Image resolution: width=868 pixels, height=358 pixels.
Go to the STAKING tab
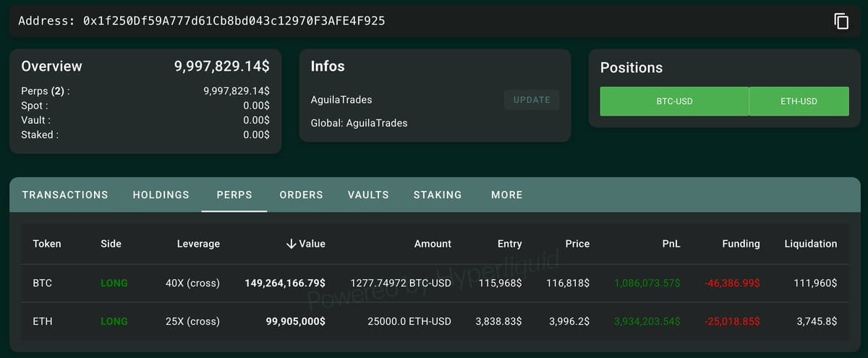tap(438, 195)
